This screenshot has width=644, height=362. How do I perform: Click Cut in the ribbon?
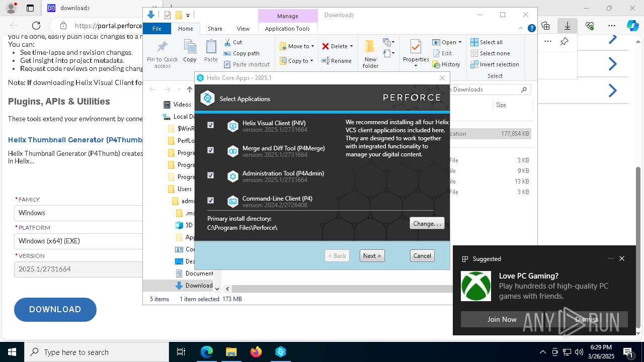click(233, 42)
